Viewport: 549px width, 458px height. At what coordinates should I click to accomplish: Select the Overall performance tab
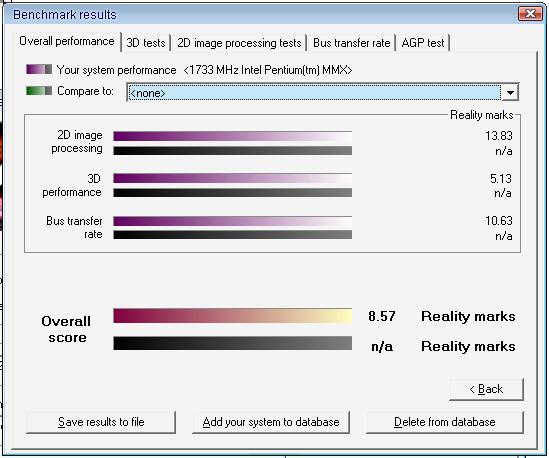coord(67,41)
